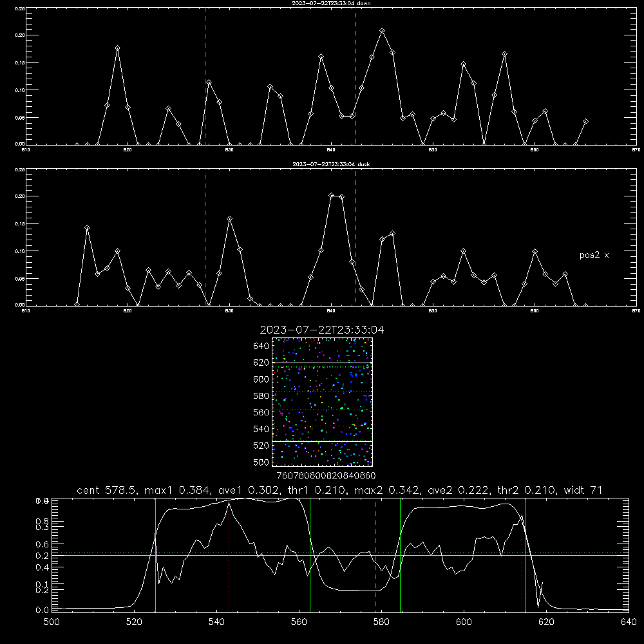The image size is (644, 644).
Task: Click the green vertical line near 525 in bottom plot
Action: click(155, 555)
